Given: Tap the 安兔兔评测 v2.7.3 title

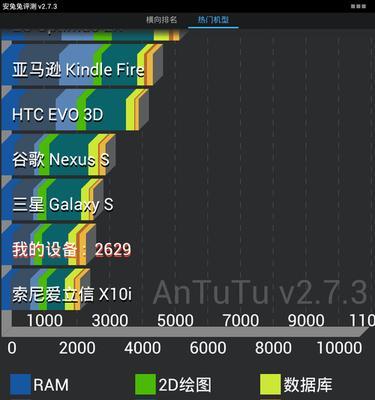Looking at the screenshot, I should (x=30, y=6).
